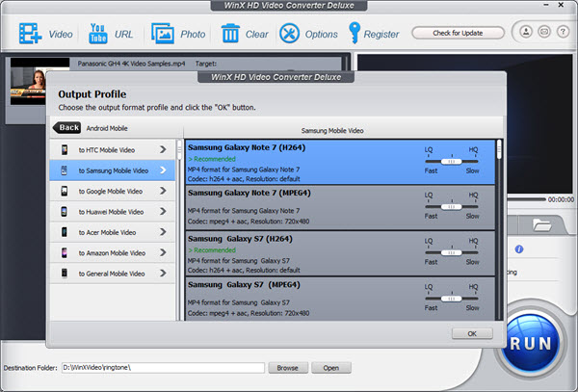Click quality slider for Galaxy Note 7 (H264)
The image size is (578, 392).
coord(452,162)
